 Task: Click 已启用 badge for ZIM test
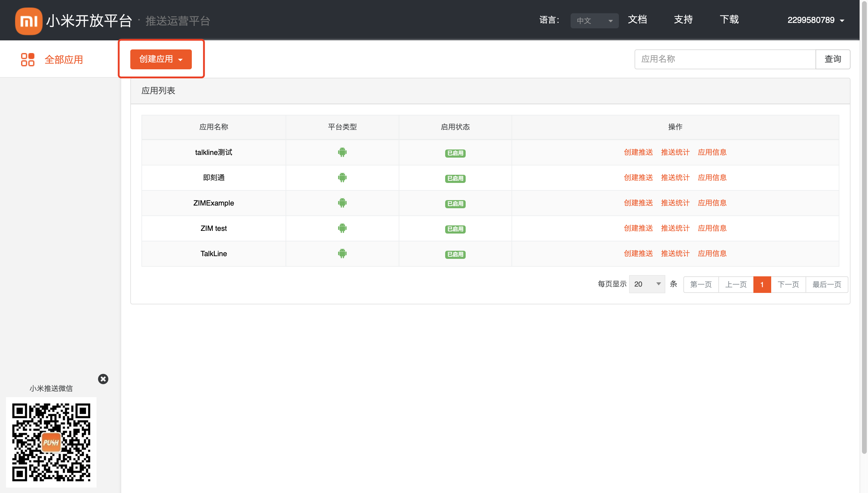coord(455,229)
